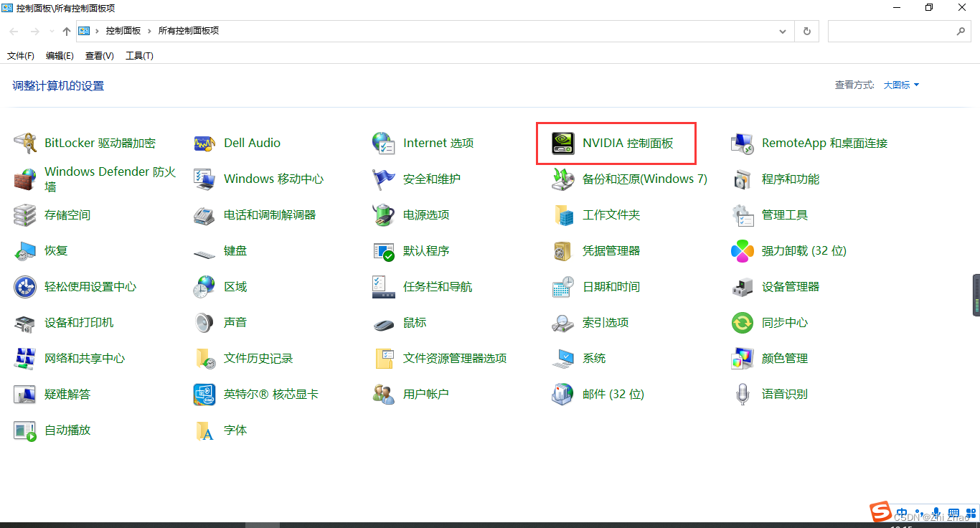Open the 查看(V) menu
This screenshot has width=980, height=528.
(99, 55)
